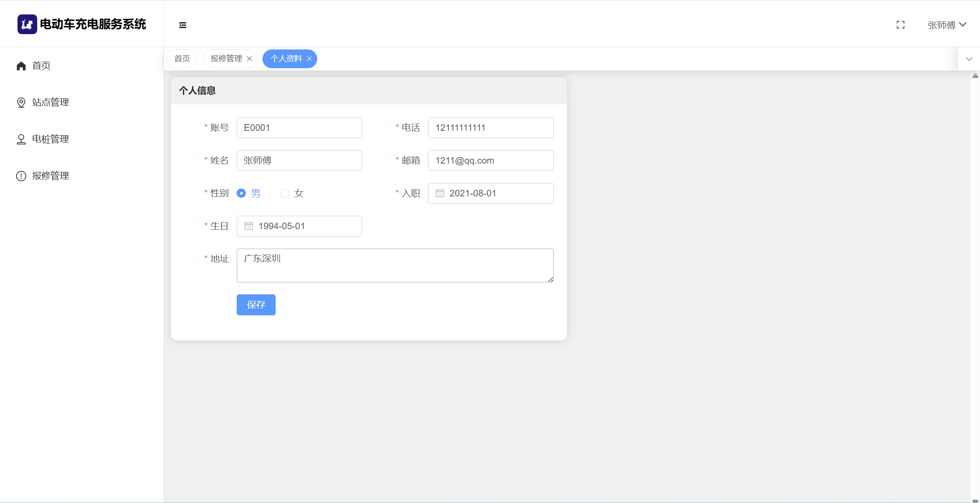This screenshot has height=503, width=980.
Task: Click the home icon in sidebar
Action: 21,66
